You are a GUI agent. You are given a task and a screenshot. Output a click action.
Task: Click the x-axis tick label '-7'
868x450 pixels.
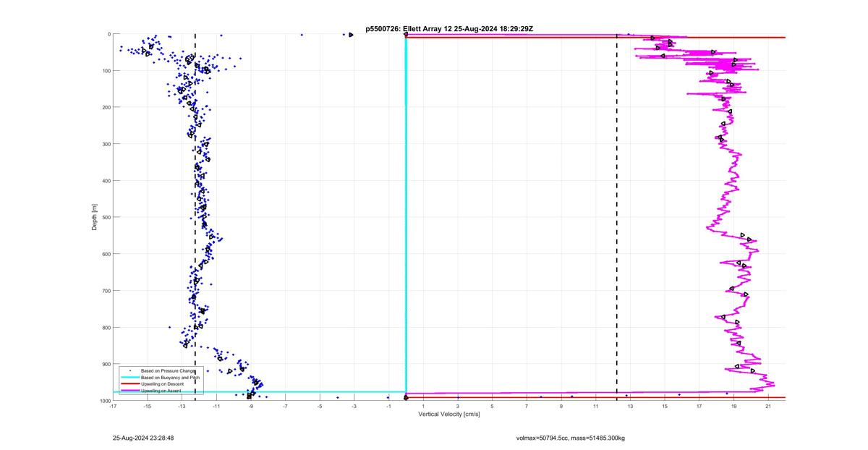tap(285, 407)
